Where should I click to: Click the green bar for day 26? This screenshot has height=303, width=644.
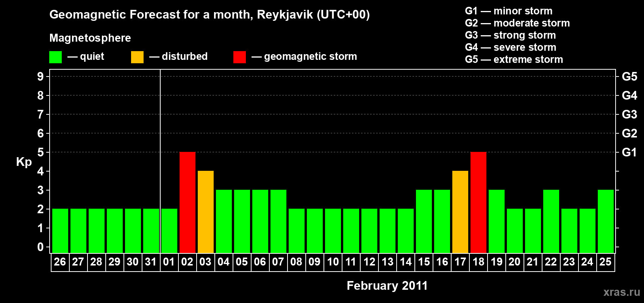[60, 231]
